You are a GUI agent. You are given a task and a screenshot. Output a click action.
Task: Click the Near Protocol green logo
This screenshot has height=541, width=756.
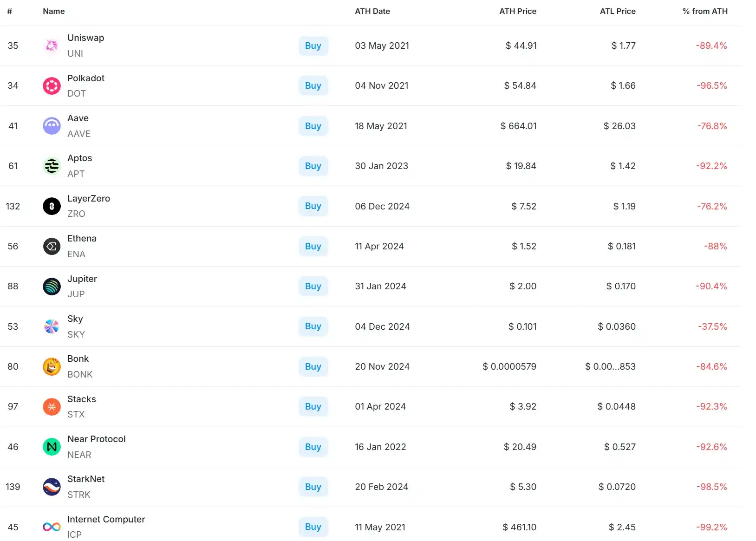52,447
